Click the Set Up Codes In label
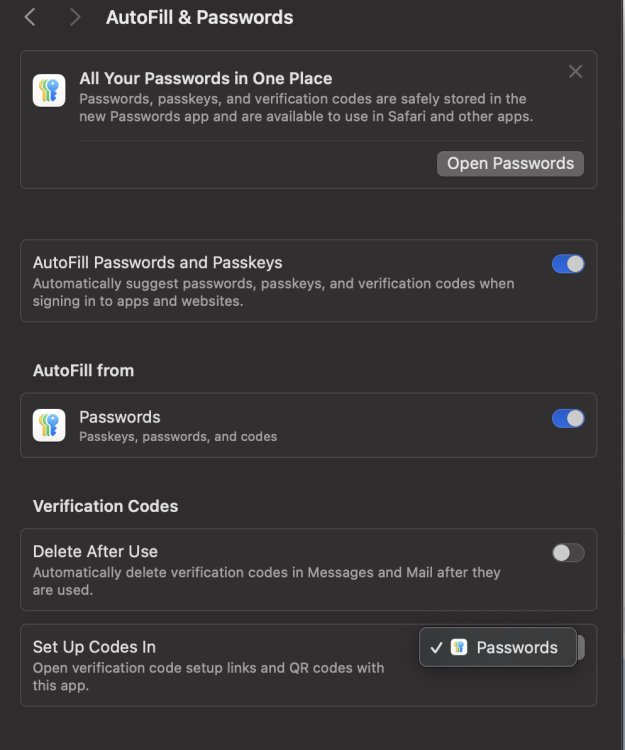 pos(94,647)
